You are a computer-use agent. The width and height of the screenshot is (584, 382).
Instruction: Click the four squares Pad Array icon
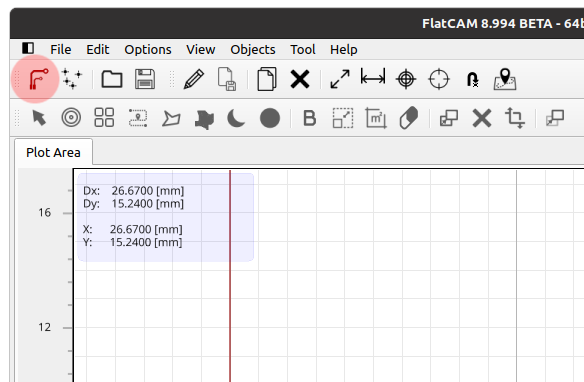104,118
